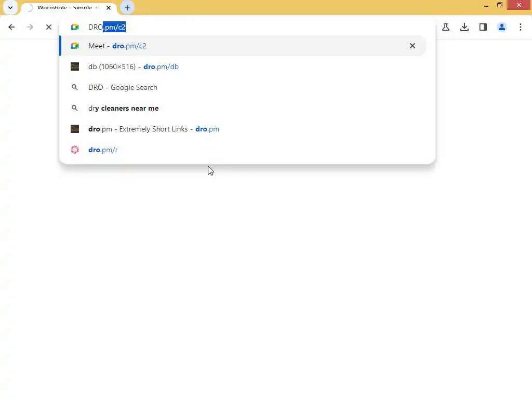Toggle the side panel icon
532x399 pixels.
(x=483, y=27)
